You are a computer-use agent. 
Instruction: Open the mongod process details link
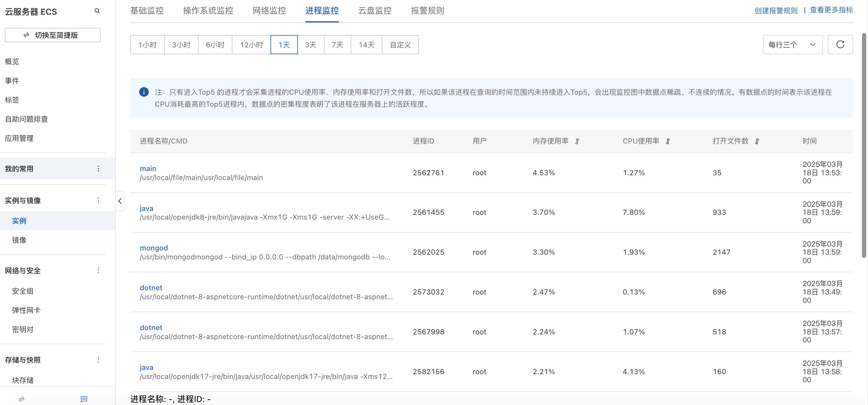click(154, 248)
